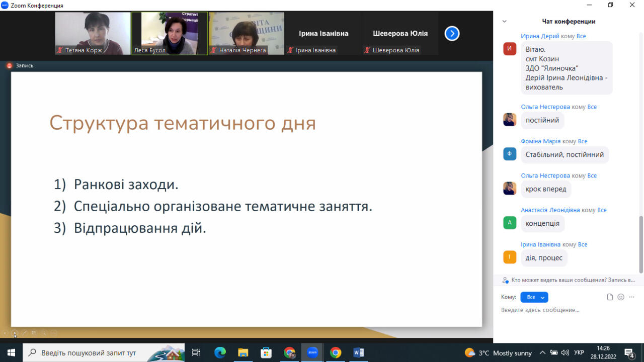Click the Zoom logo in title bar
The height and width of the screenshot is (362, 644).
(x=5, y=5)
